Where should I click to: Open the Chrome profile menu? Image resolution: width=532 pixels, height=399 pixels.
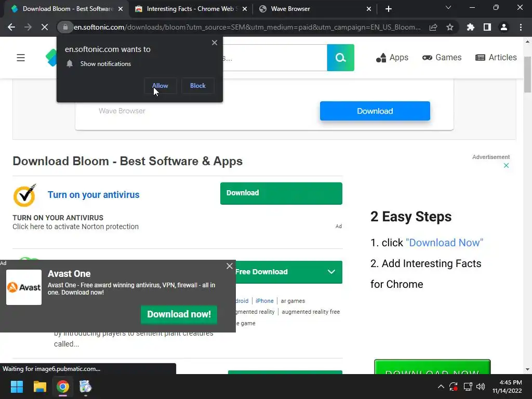[504, 27]
